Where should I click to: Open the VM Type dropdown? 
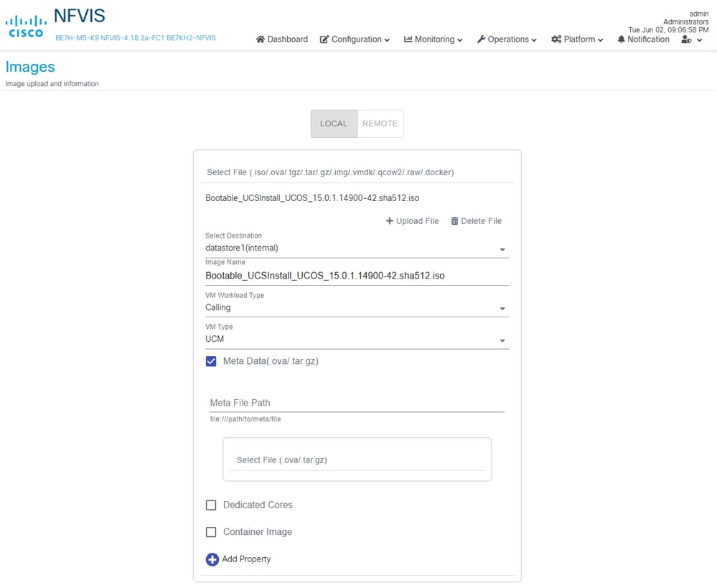coord(357,339)
